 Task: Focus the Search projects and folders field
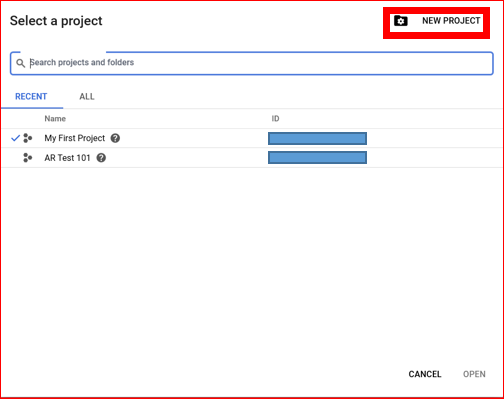[252, 63]
